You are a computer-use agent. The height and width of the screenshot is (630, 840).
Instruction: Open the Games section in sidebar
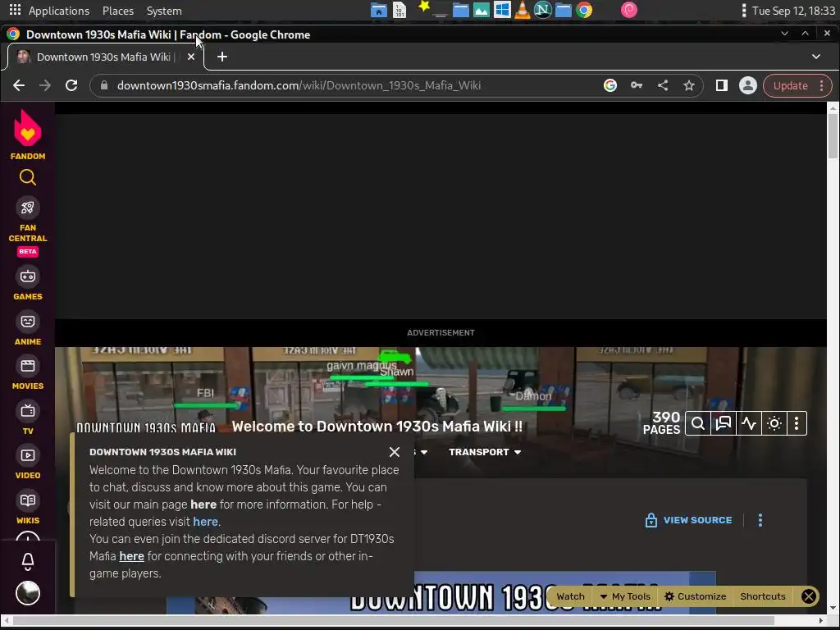(27, 283)
